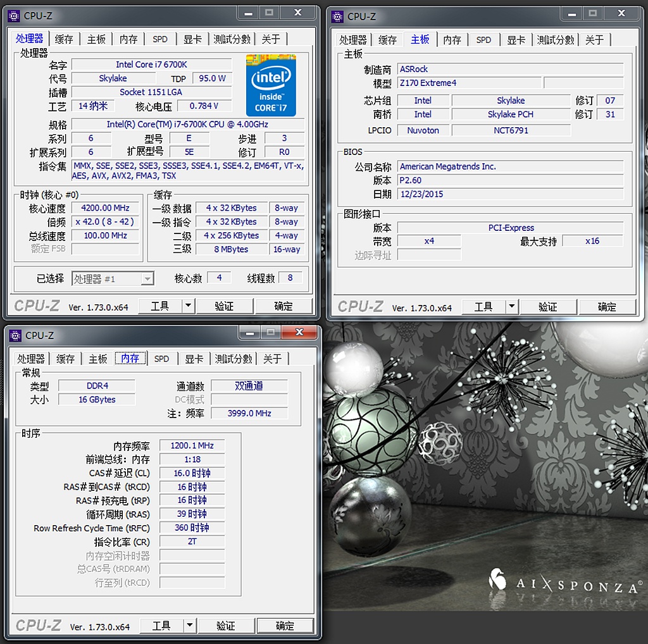Switch to the 缓存 tab in the processor window
648x644 pixels.
pyautogui.click(x=63, y=39)
